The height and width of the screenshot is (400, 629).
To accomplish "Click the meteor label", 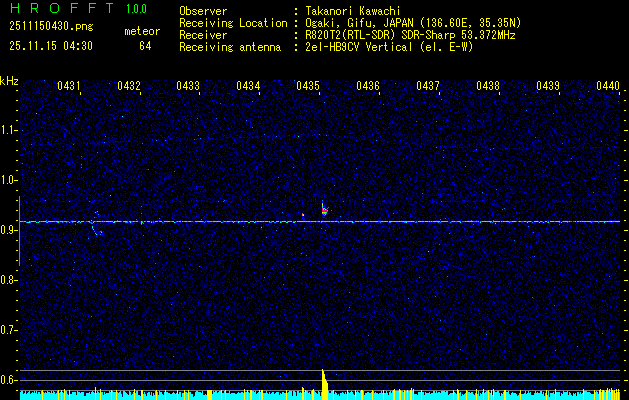I will click(x=142, y=31).
